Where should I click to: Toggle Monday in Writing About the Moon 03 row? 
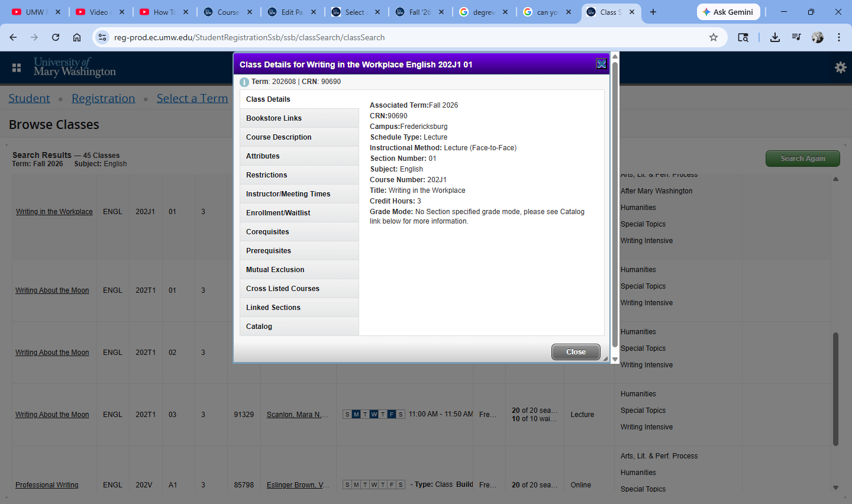(356, 415)
